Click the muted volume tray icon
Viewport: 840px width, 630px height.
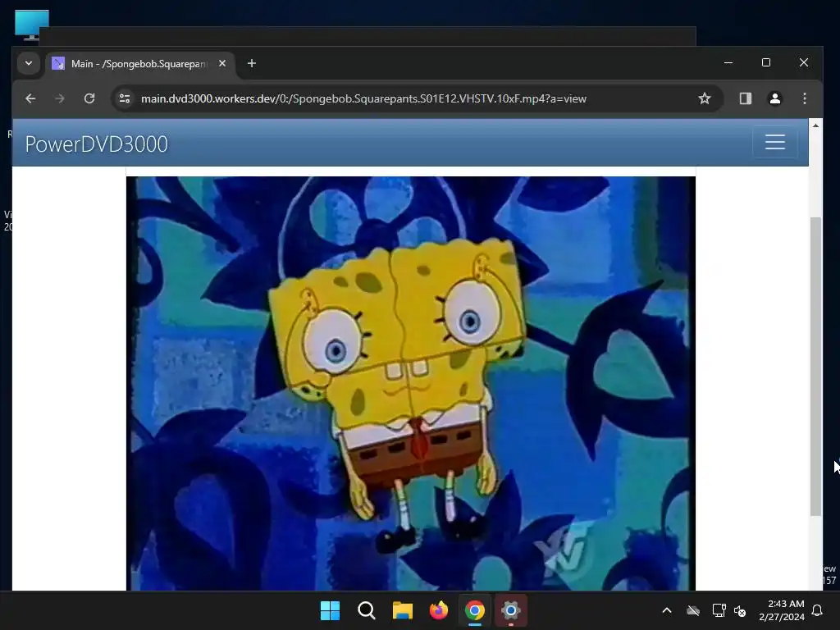[x=740, y=610]
